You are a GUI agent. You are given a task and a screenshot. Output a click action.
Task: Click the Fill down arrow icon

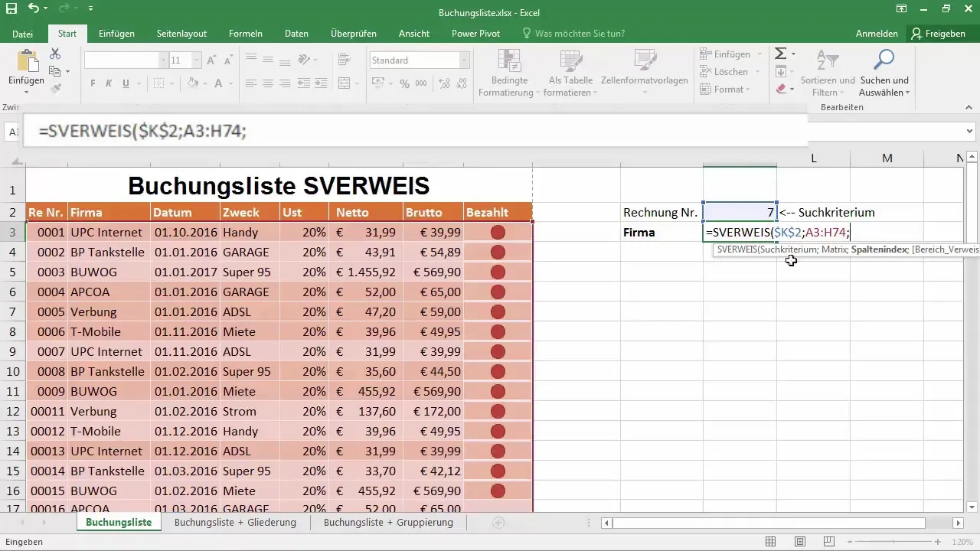tap(780, 71)
